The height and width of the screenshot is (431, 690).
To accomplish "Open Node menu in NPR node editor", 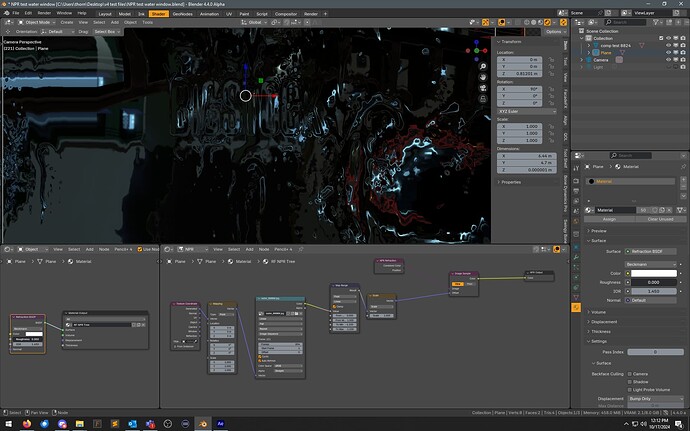I will pos(264,249).
